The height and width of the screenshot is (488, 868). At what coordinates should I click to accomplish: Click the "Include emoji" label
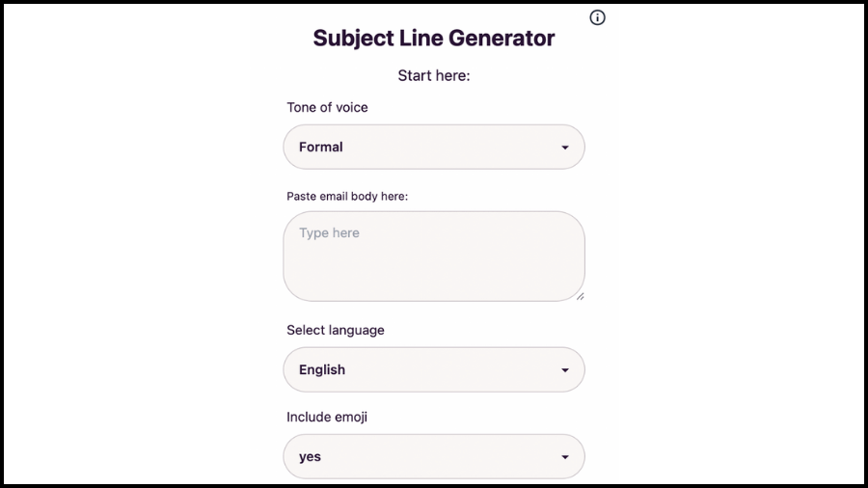pos(327,418)
